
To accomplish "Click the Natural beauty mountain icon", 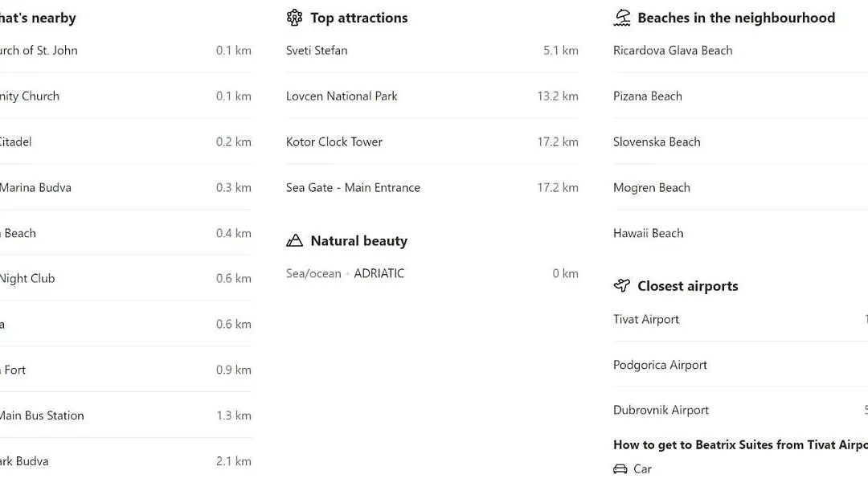I will (x=295, y=241).
